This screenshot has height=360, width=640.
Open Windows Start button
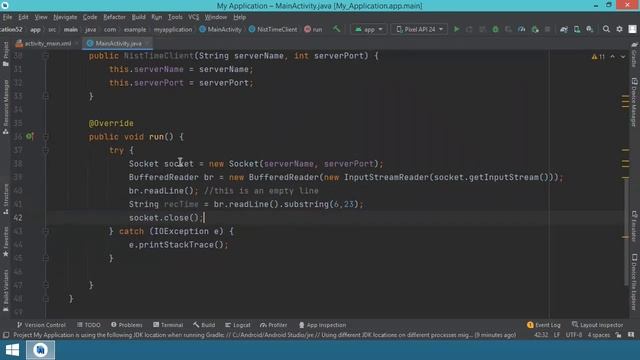pyautogui.click(x=12, y=350)
